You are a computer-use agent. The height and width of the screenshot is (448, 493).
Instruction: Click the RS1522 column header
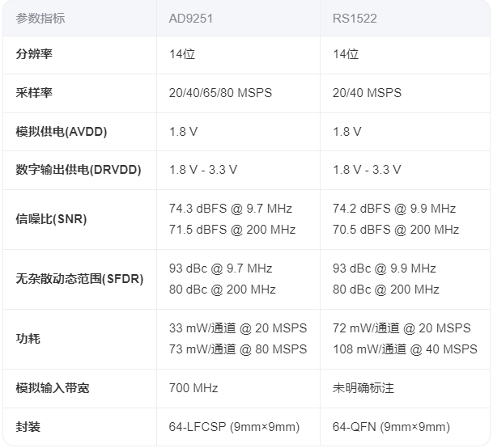coord(354,18)
